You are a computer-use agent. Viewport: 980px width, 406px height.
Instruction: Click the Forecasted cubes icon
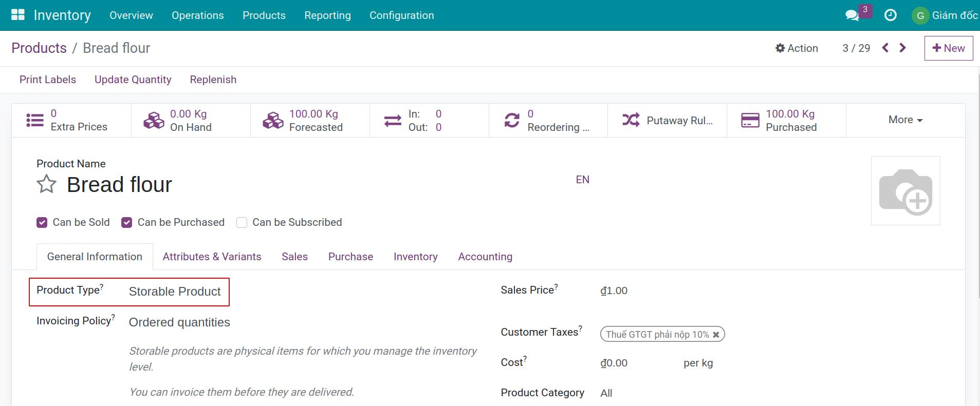point(273,120)
